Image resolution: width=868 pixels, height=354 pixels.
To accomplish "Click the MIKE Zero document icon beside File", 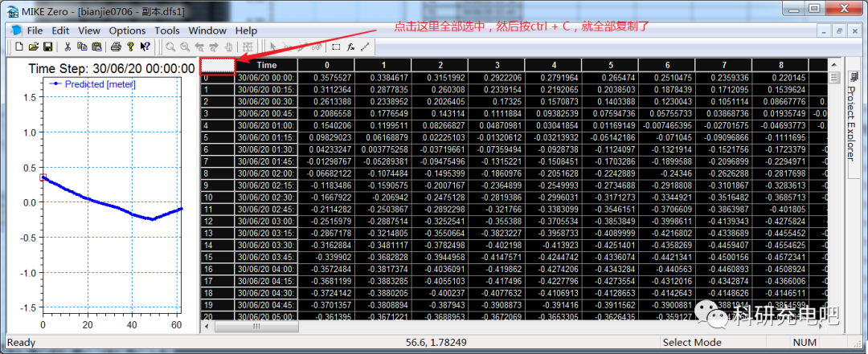I will [15, 30].
